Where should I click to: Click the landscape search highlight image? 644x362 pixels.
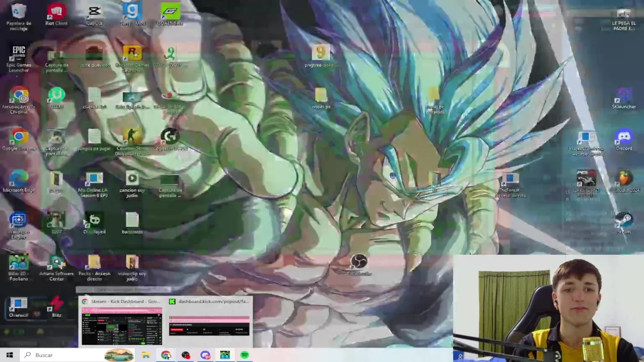point(119,355)
